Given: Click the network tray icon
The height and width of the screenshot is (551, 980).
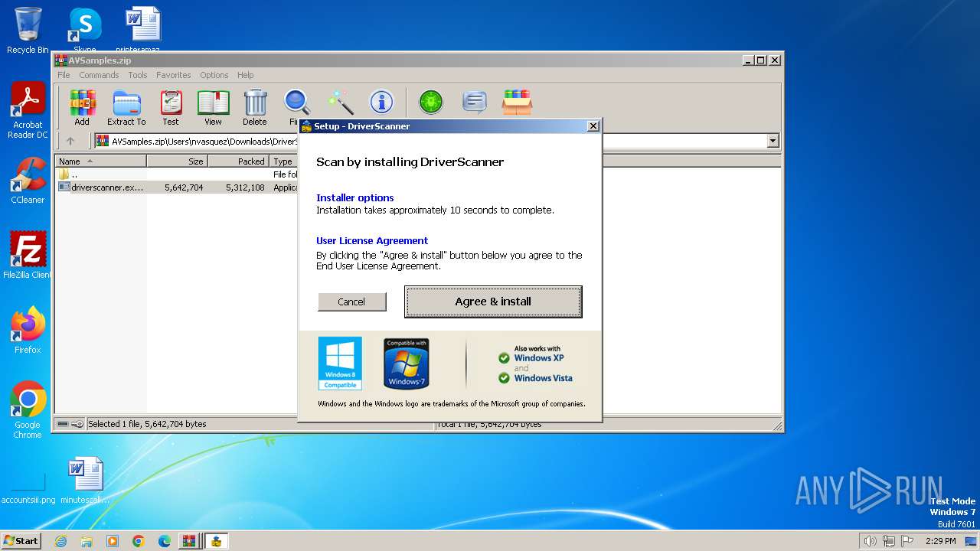Looking at the screenshot, I should (889, 541).
